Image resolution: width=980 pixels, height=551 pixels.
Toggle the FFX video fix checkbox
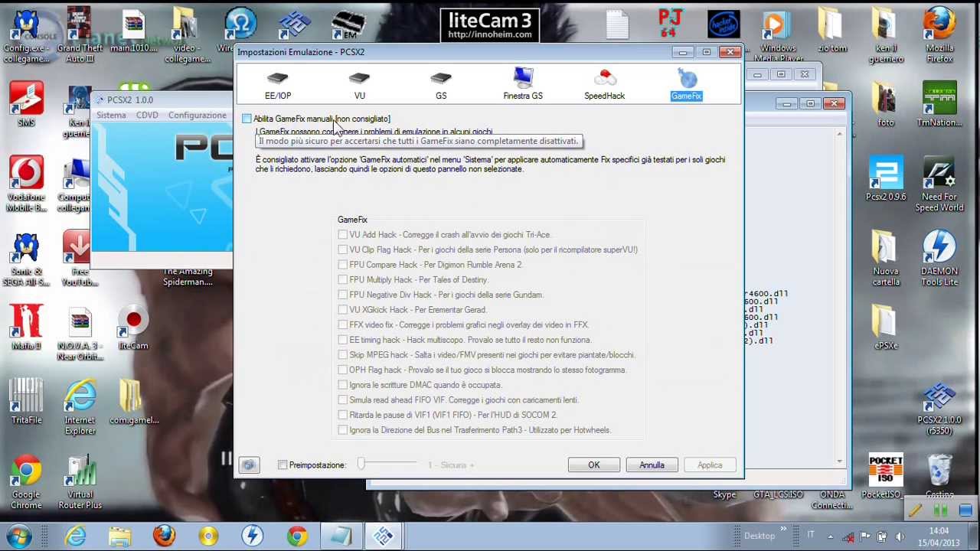[342, 324]
